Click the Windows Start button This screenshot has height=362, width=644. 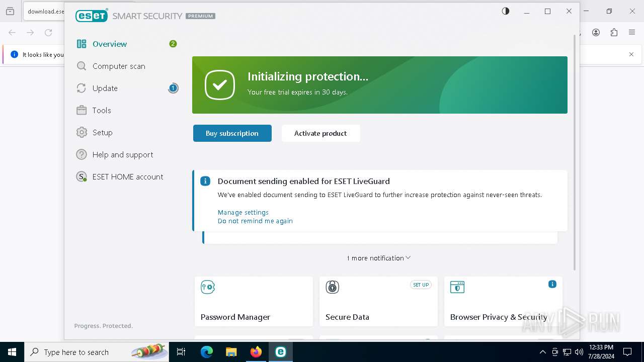pyautogui.click(x=12, y=352)
